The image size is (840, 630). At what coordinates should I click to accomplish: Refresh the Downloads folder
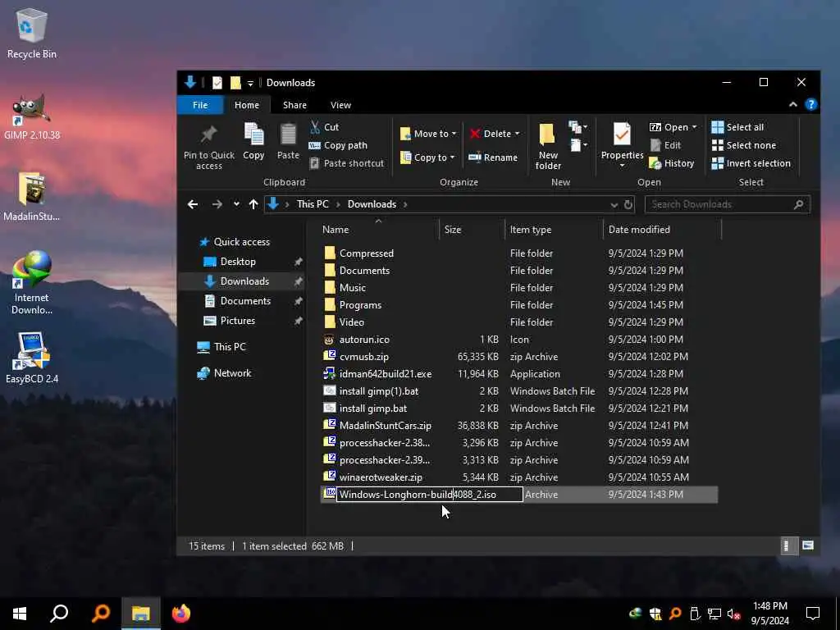628,204
